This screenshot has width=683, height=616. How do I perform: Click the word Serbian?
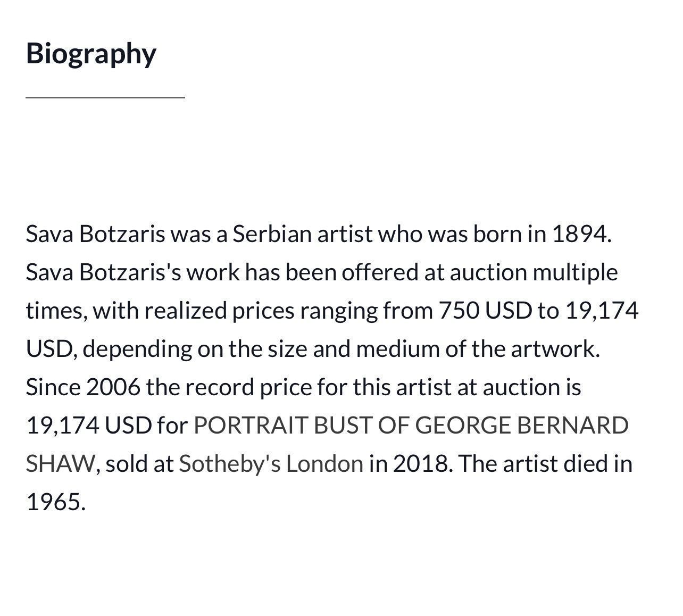pyautogui.click(x=272, y=234)
